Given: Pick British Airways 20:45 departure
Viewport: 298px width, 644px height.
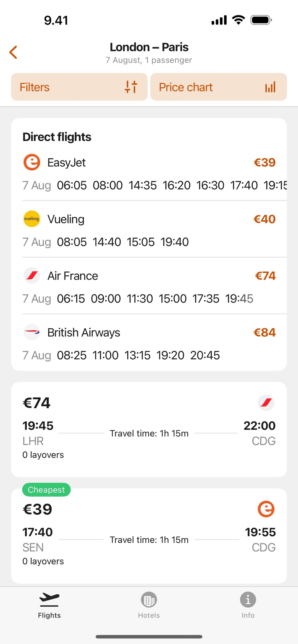Looking at the screenshot, I should (x=205, y=355).
